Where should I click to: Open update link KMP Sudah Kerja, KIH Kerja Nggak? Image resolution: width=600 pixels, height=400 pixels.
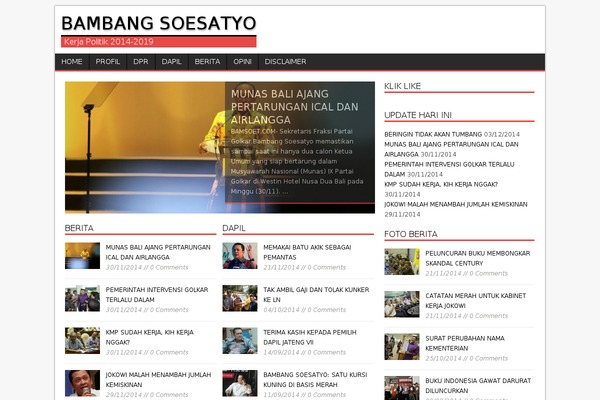tap(441, 184)
